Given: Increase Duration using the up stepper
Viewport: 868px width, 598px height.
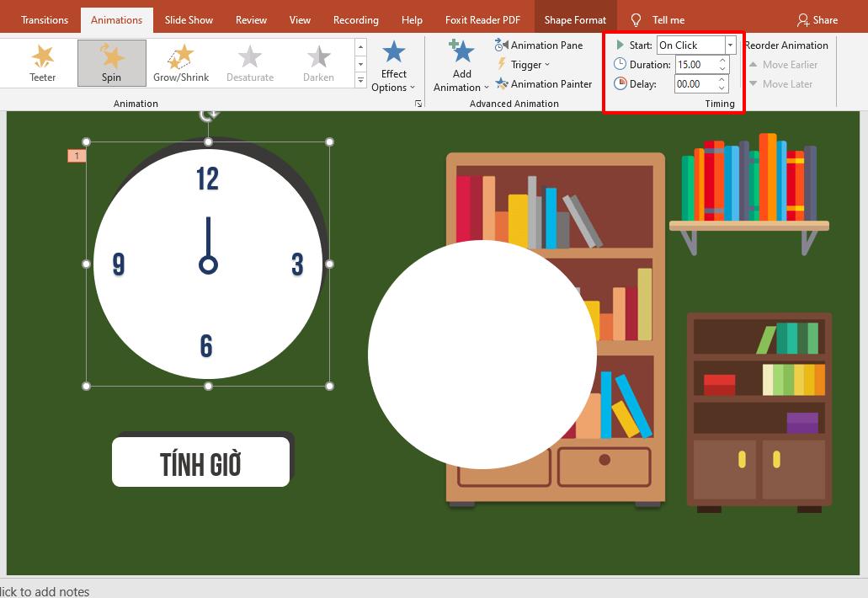Looking at the screenshot, I should [x=722, y=60].
